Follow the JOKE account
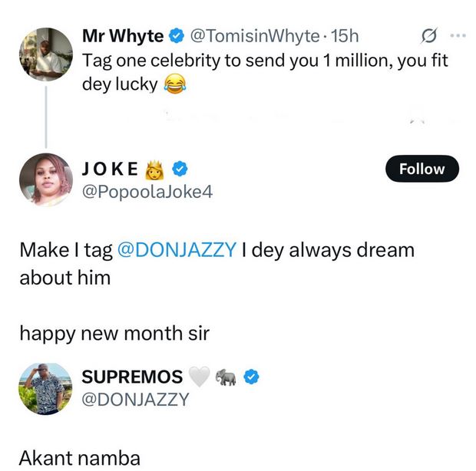 click(421, 169)
